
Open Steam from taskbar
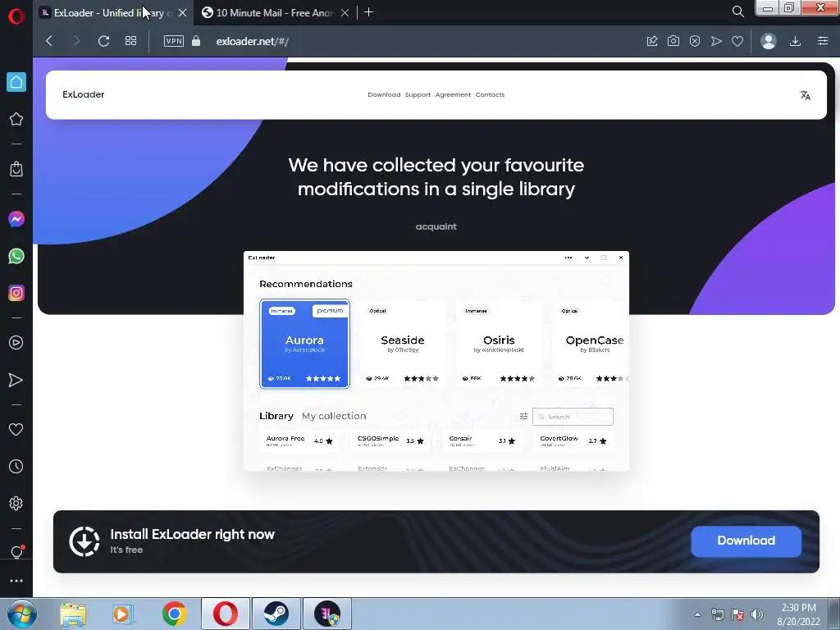276,614
